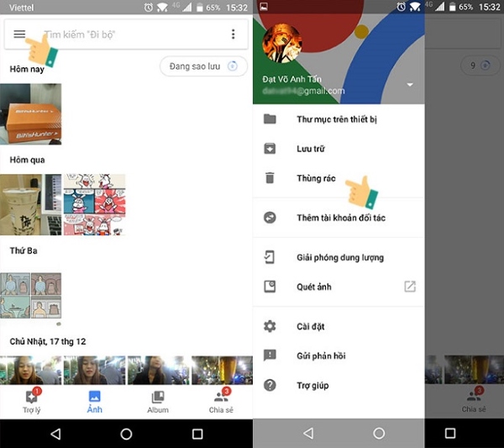Click the settings gear icon
Image resolution: width=504 pixels, height=448 pixels.
(270, 326)
